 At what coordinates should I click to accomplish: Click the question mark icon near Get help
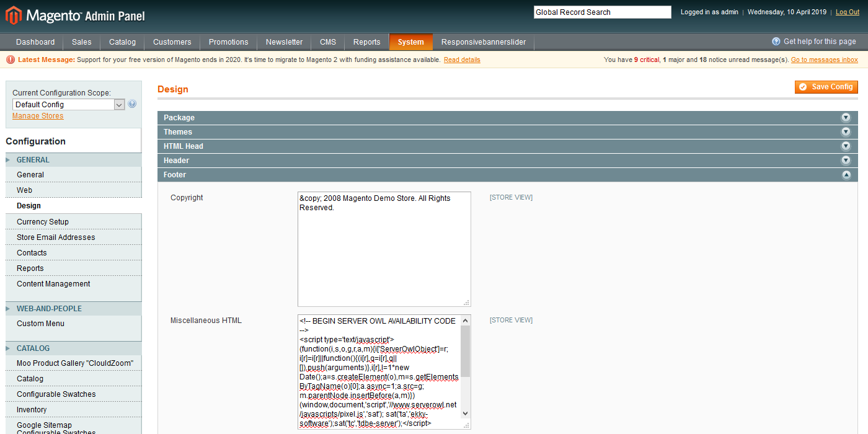click(x=775, y=41)
